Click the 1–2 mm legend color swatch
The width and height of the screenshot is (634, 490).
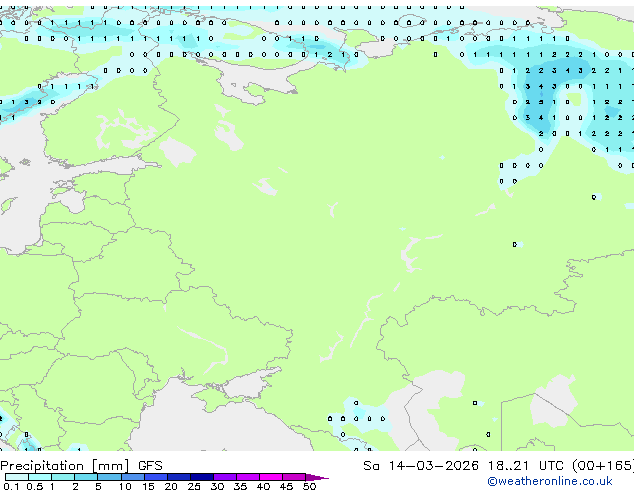click(63, 477)
